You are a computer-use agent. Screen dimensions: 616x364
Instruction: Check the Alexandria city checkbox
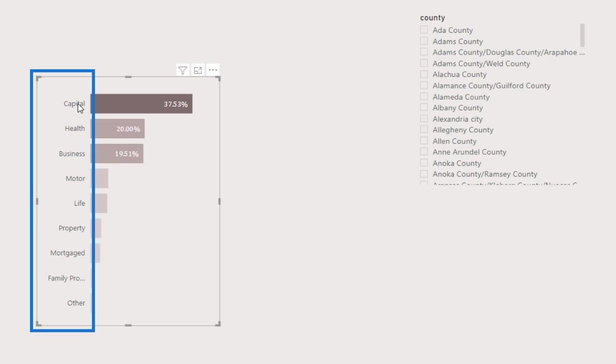pyautogui.click(x=424, y=118)
